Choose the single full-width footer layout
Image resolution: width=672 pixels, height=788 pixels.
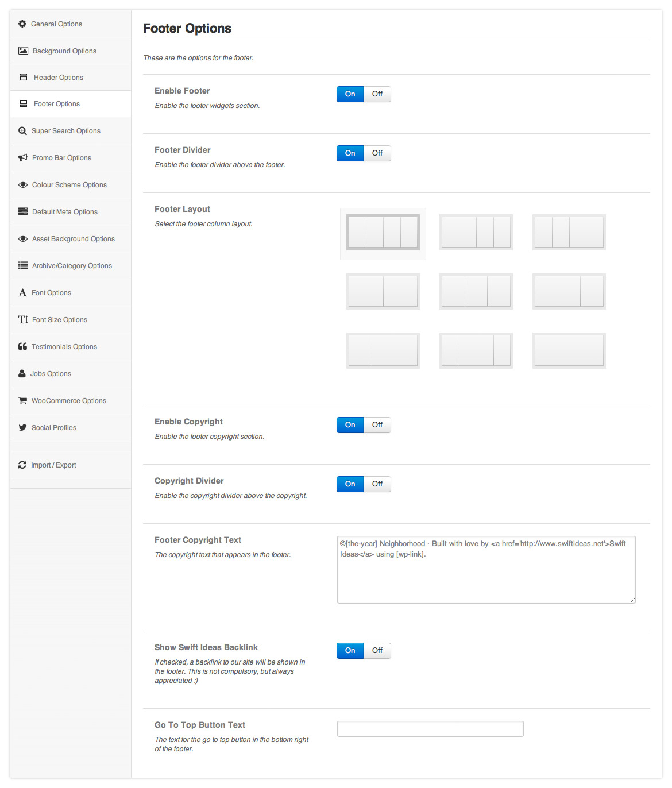[569, 350]
